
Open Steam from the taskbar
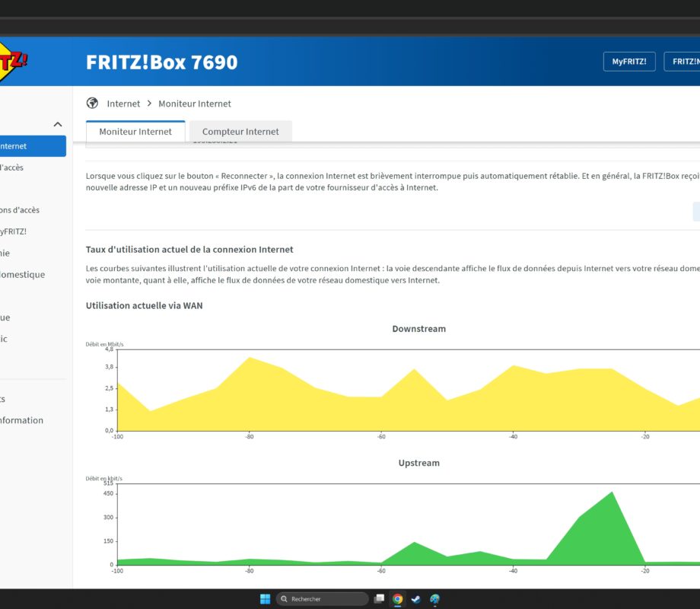pyautogui.click(x=416, y=599)
